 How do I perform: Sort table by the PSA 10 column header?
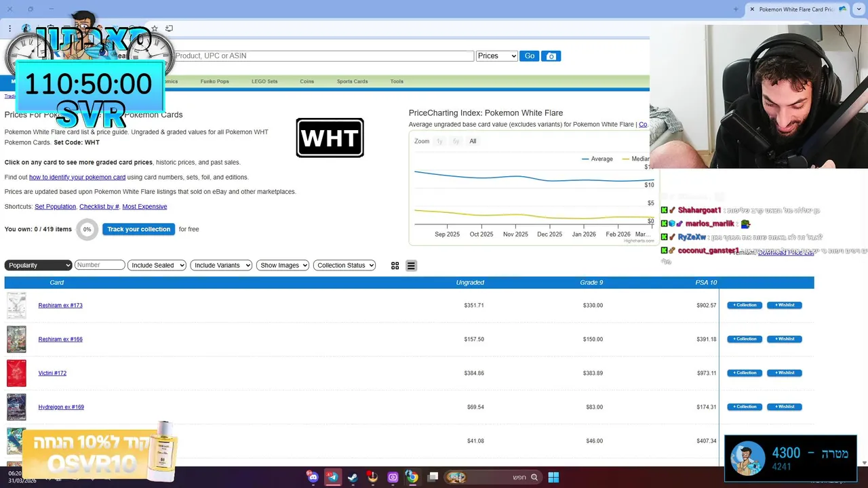[x=706, y=283]
